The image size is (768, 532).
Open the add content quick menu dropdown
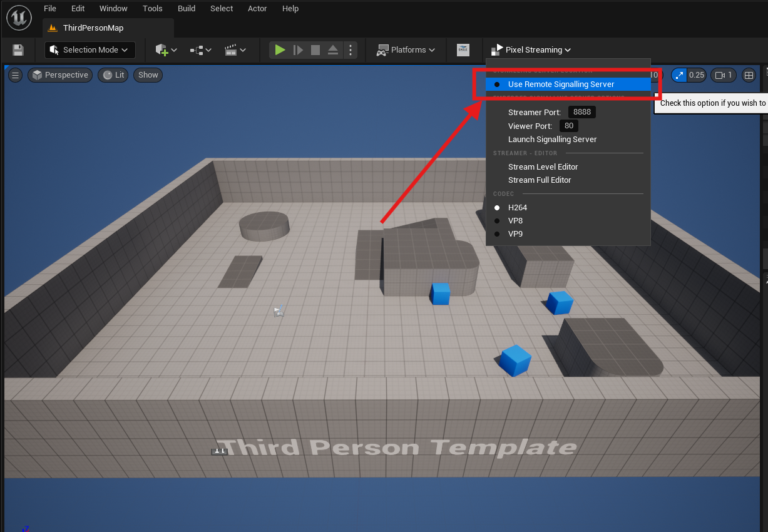166,50
